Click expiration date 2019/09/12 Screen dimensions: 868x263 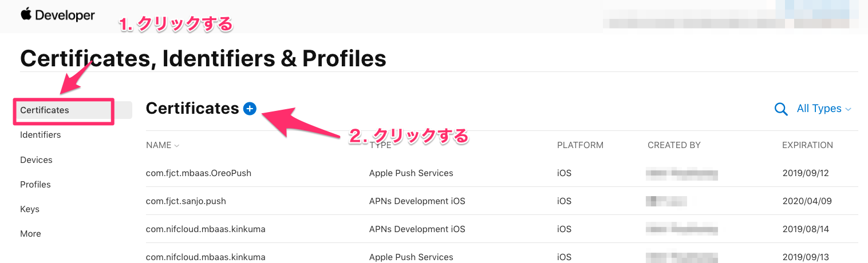806,173
